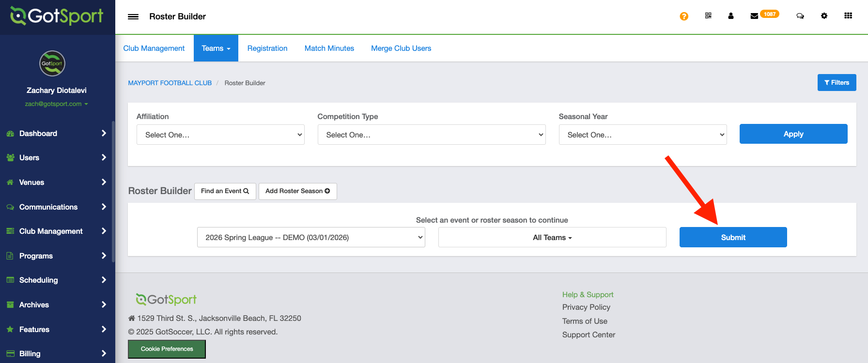Open the Teams tab menu

click(216, 48)
